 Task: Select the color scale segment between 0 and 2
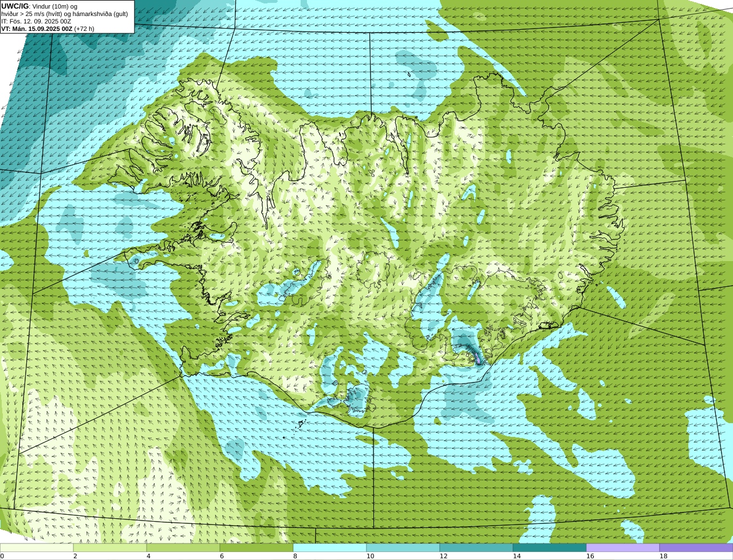pyautogui.click(x=37, y=548)
